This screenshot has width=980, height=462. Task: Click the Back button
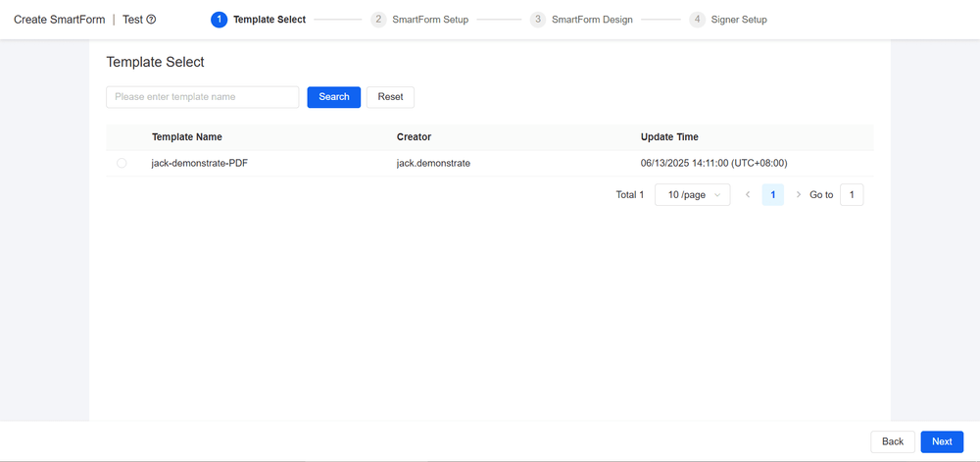pyautogui.click(x=893, y=441)
